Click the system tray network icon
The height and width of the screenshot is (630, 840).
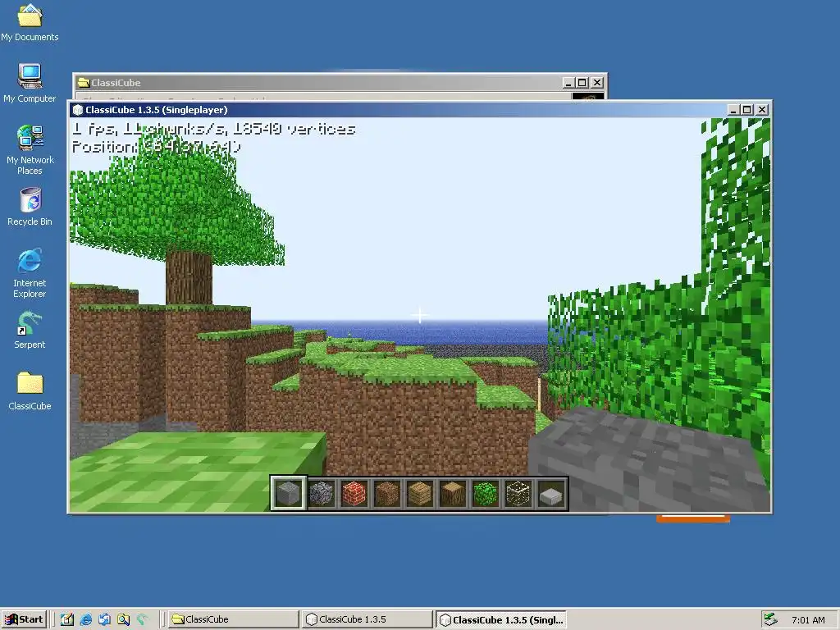coord(771,619)
